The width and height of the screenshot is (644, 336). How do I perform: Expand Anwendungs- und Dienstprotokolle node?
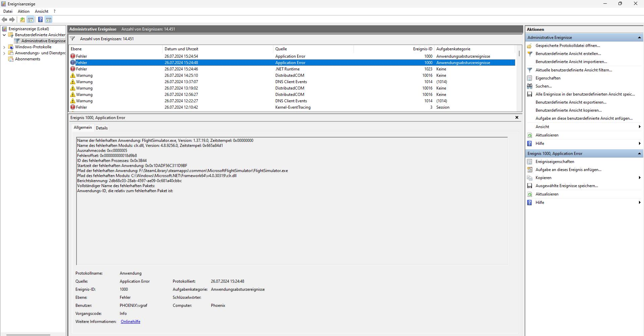(4, 53)
